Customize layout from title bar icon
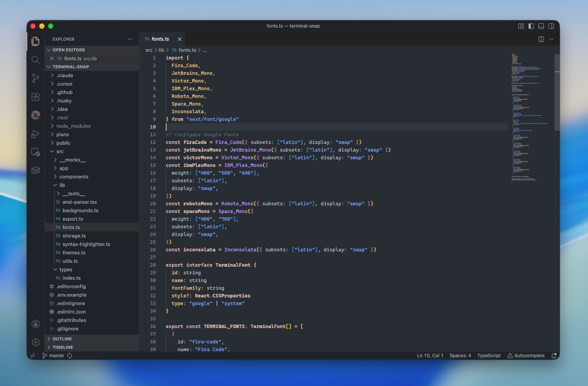Viewport: 588px width, 386px height. (x=521, y=26)
